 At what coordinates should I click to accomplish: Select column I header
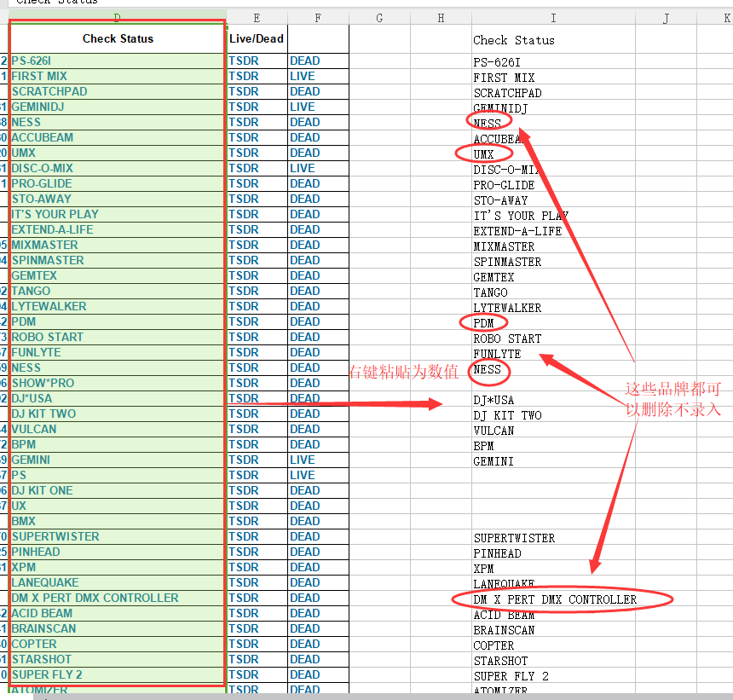coord(553,18)
